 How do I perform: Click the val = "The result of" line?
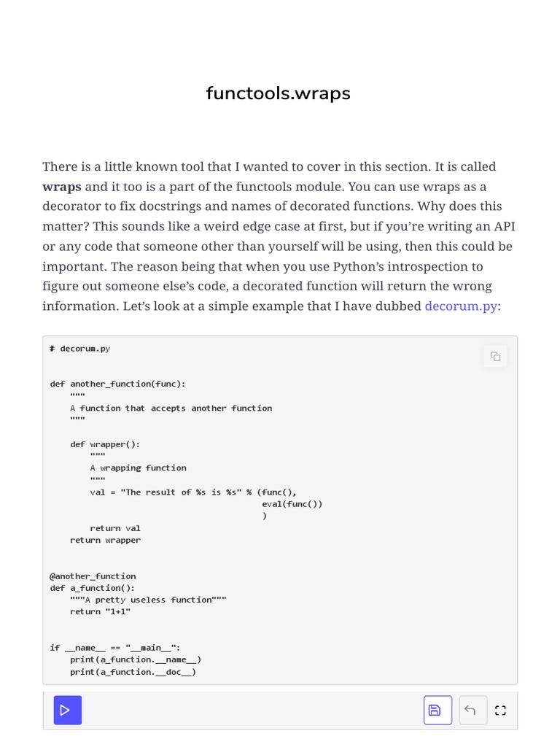pyautogui.click(x=193, y=492)
